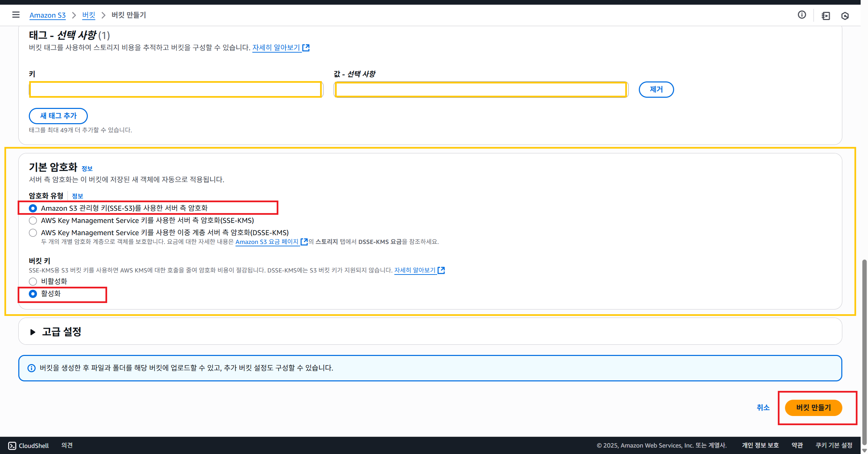Image resolution: width=868 pixels, height=454 pixels.
Task: Click the hexagon settings icon top right
Action: [x=845, y=16]
